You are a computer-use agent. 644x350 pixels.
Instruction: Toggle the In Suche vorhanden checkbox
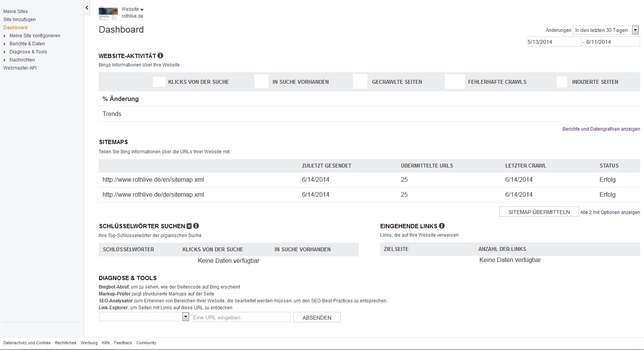coord(262,81)
